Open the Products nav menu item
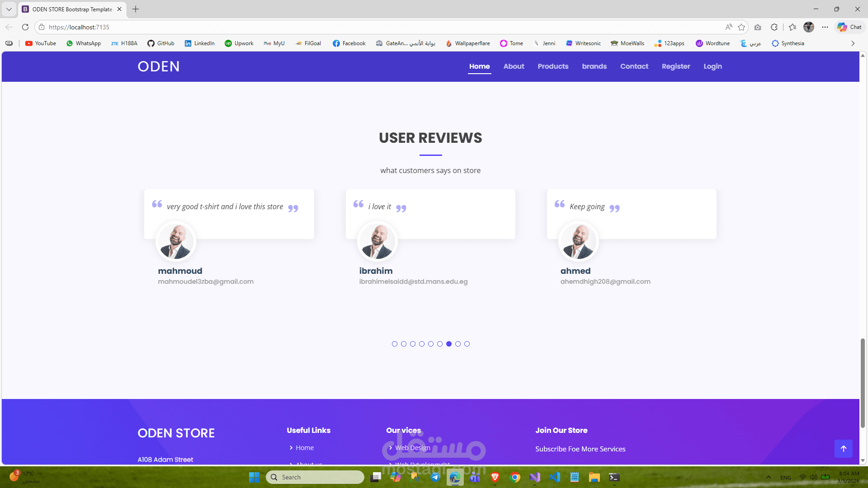 (x=553, y=66)
